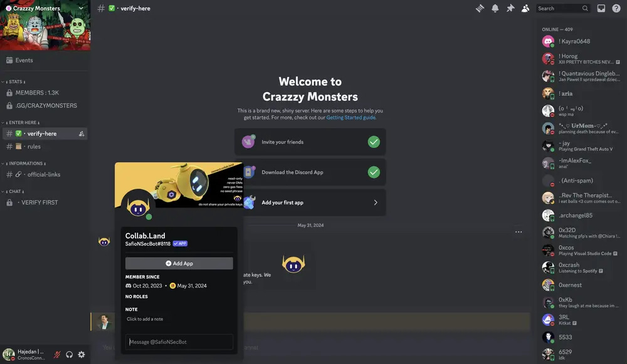This screenshot has width=627, height=364.
Task: Open member 0xKb
Action: tap(581, 303)
